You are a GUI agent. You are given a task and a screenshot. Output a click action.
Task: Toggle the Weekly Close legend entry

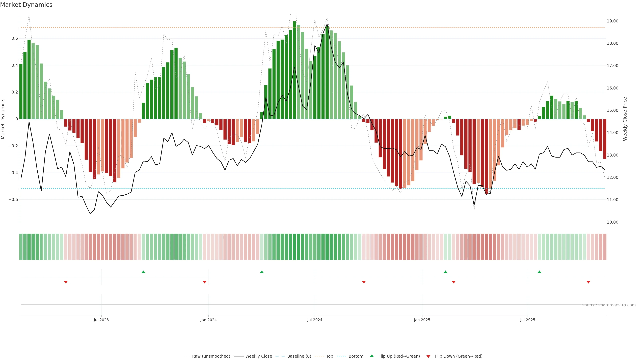[x=258, y=356]
